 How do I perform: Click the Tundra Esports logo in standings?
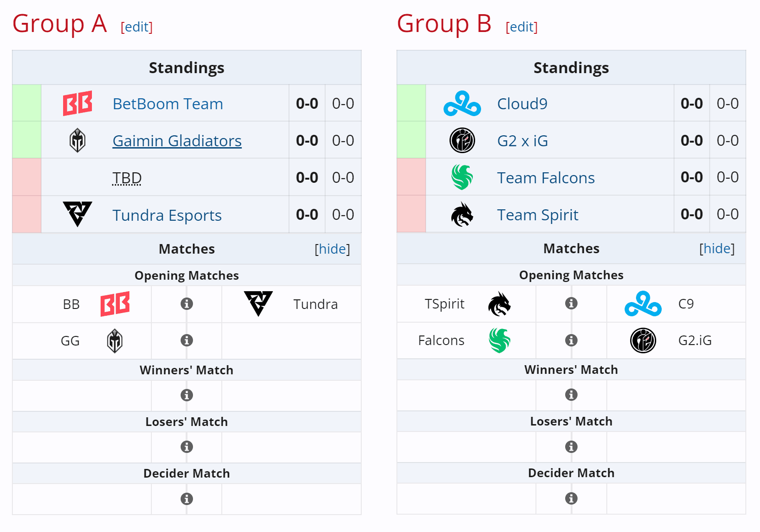tap(78, 214)
